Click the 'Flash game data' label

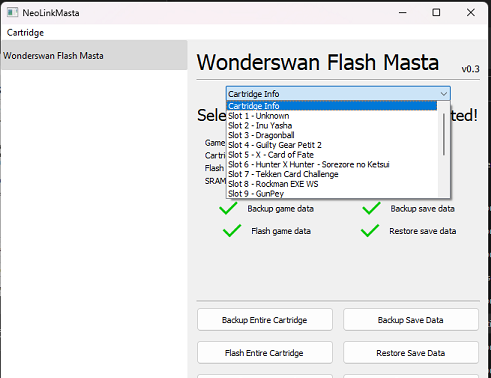tap(281, 231)
